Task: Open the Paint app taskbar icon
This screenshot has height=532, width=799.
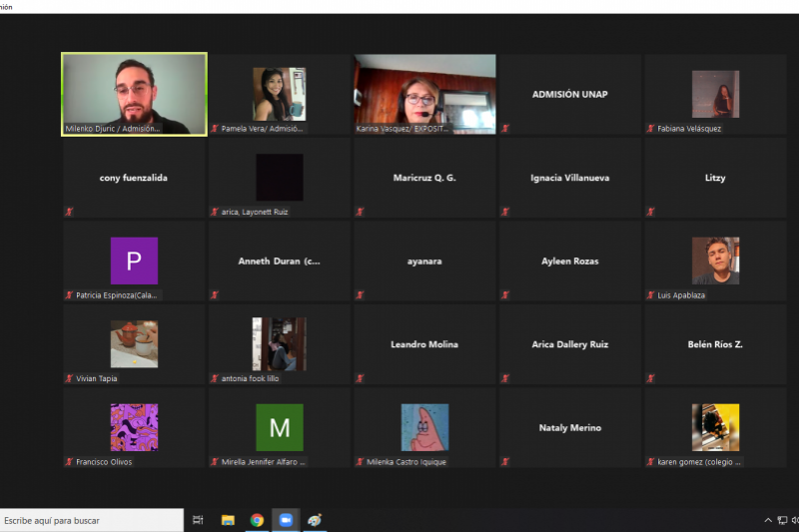Action: [315, 520]
